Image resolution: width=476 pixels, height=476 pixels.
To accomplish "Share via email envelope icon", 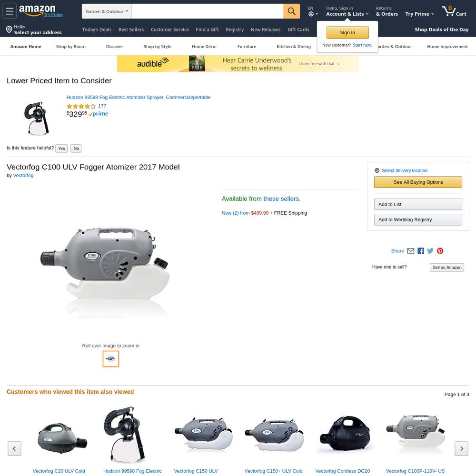I will point(410,251).
